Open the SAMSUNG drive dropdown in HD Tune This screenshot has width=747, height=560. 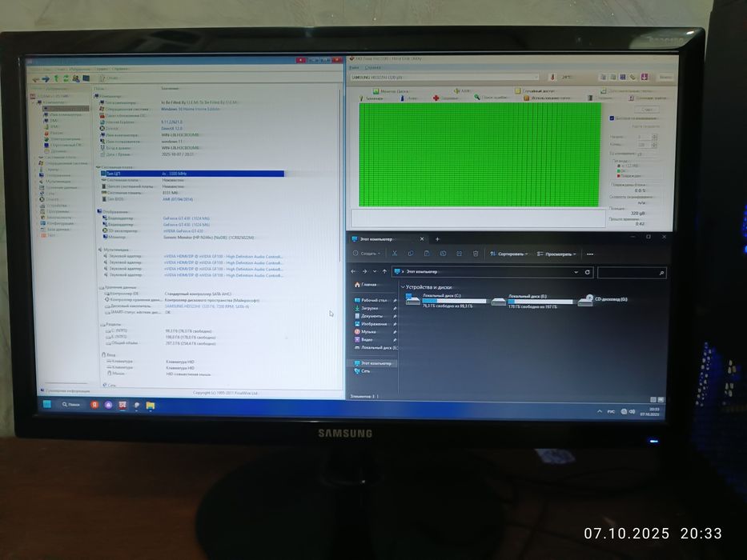(444, 77)
